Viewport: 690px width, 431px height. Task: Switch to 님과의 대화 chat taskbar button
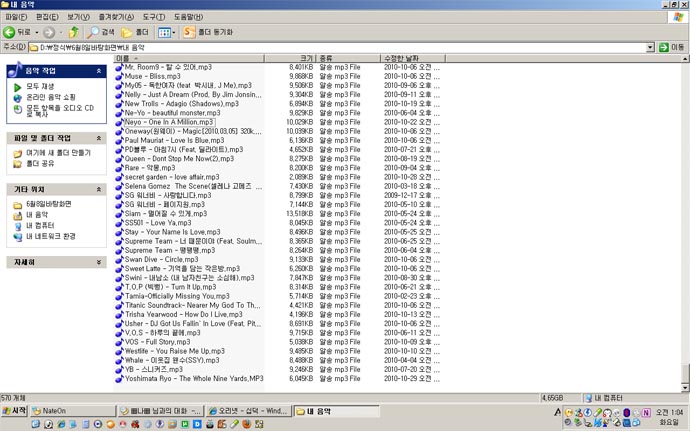(161, 411)
